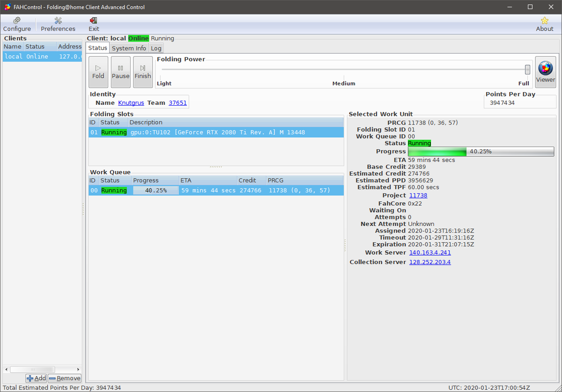Select the local client row
Image resolution: width=562 pixels, height=392 pixels.
click(42, 57)
